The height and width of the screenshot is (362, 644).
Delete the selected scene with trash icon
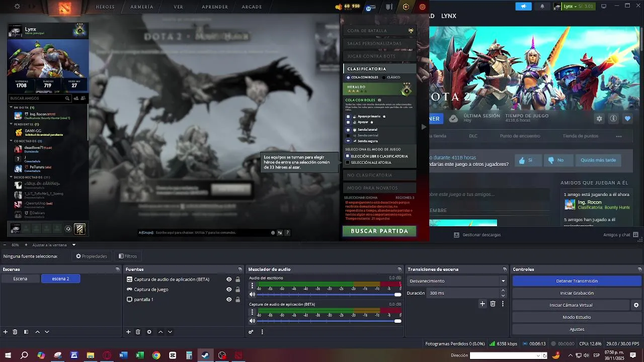15,332
